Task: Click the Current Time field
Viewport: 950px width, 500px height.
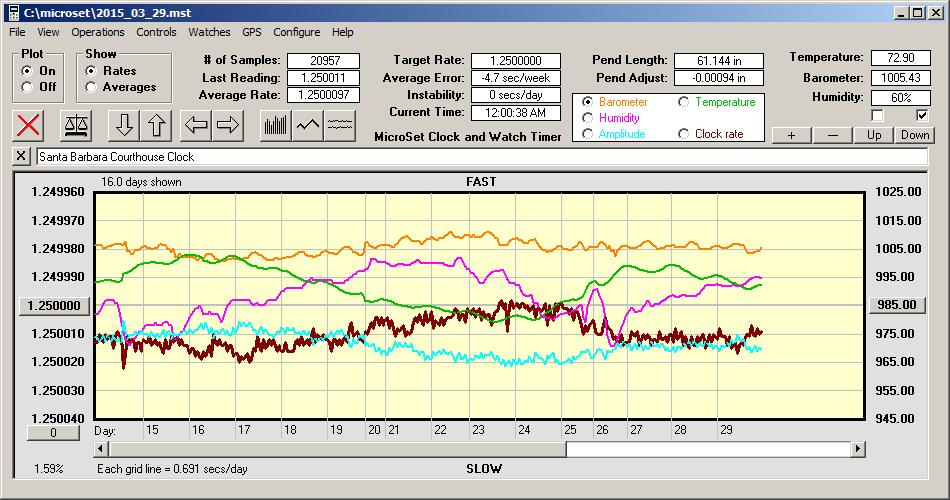Action: [x=516, y=112]
